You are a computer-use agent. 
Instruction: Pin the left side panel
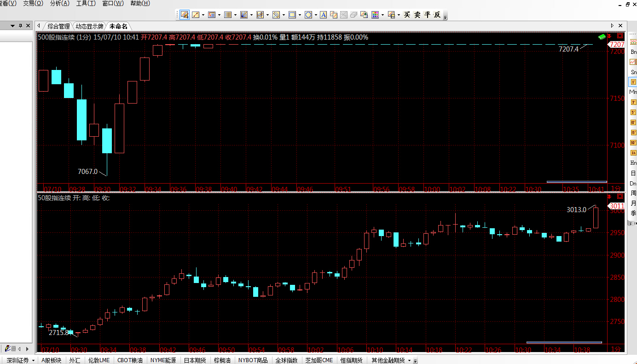[x=21, y=26]
